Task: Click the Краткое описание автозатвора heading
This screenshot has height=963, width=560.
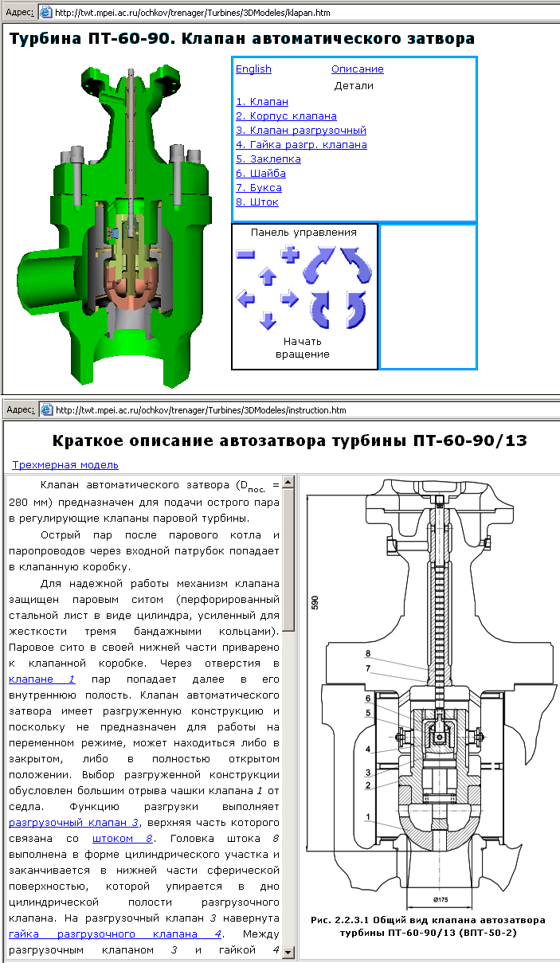Action: [290, 440]
